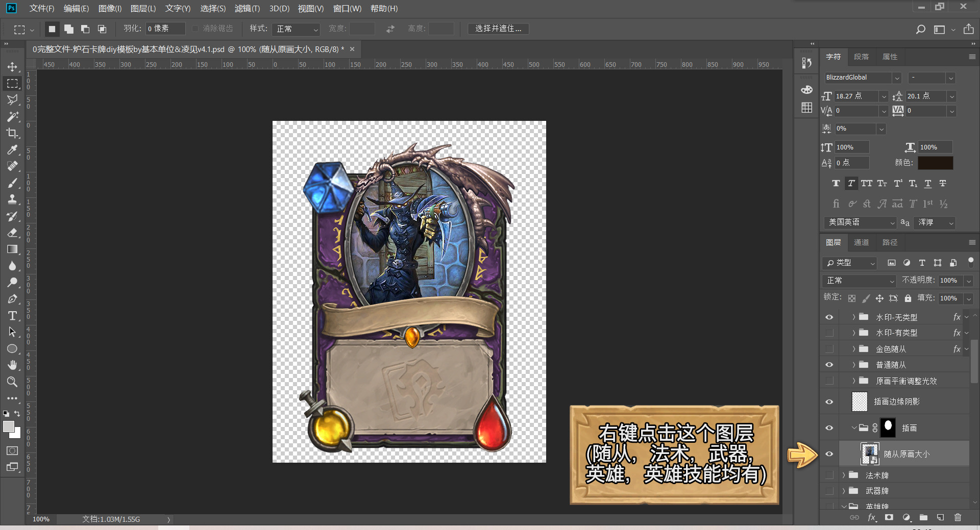Select the Crop tool
Screen dimensions: 980x530
(x=12, y=133)
